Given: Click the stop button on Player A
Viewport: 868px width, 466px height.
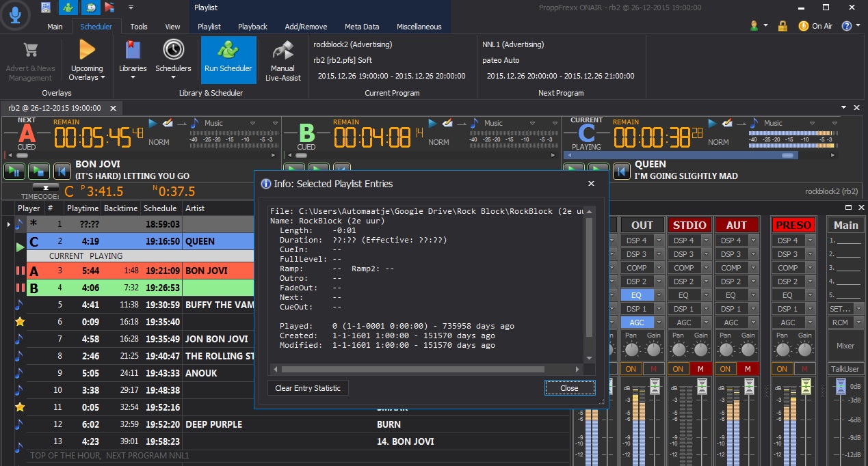Looking at the screenshot, I should (x=38, y=171).
